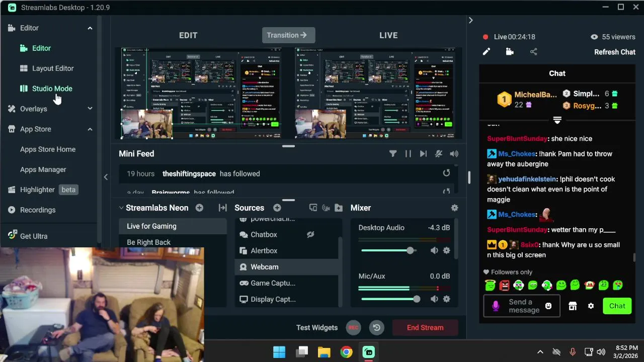Image resolution: width=644 pixels, height=362 pixels.
Task: Open the clip camera icon above chat
Action: (510, 52)
